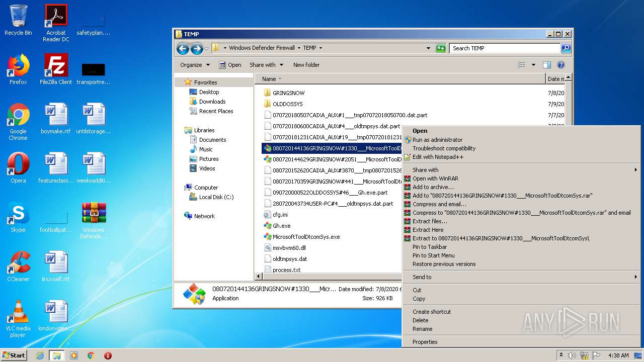Open recent pages dropdown near Forward

coord(206,49)
